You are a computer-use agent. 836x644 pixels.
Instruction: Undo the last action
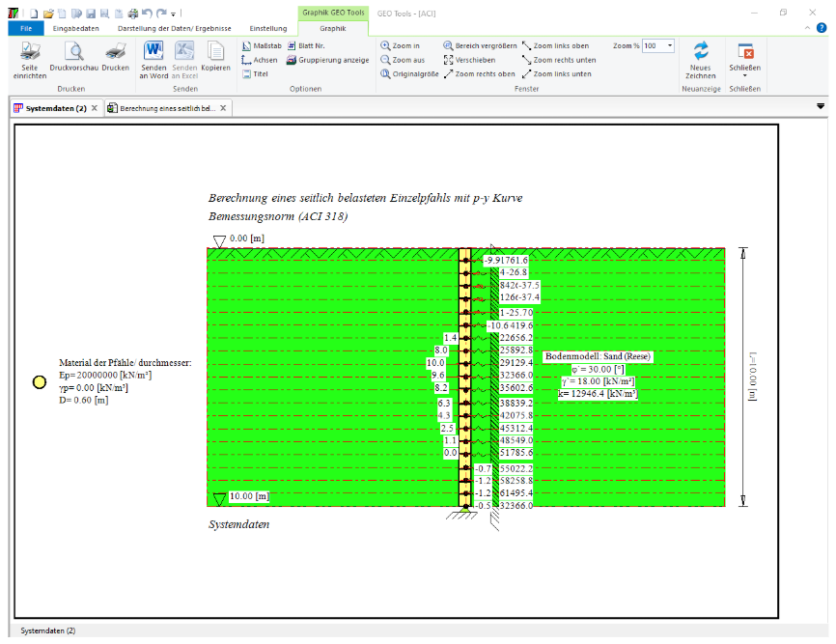147,14
